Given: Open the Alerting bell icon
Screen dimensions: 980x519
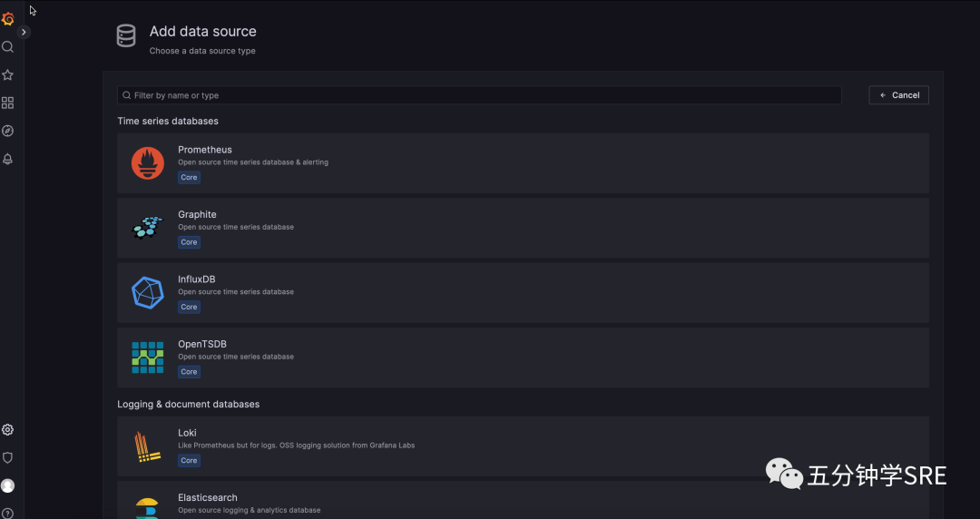Looking at the screenshot, I should click(x=7, y=159).
